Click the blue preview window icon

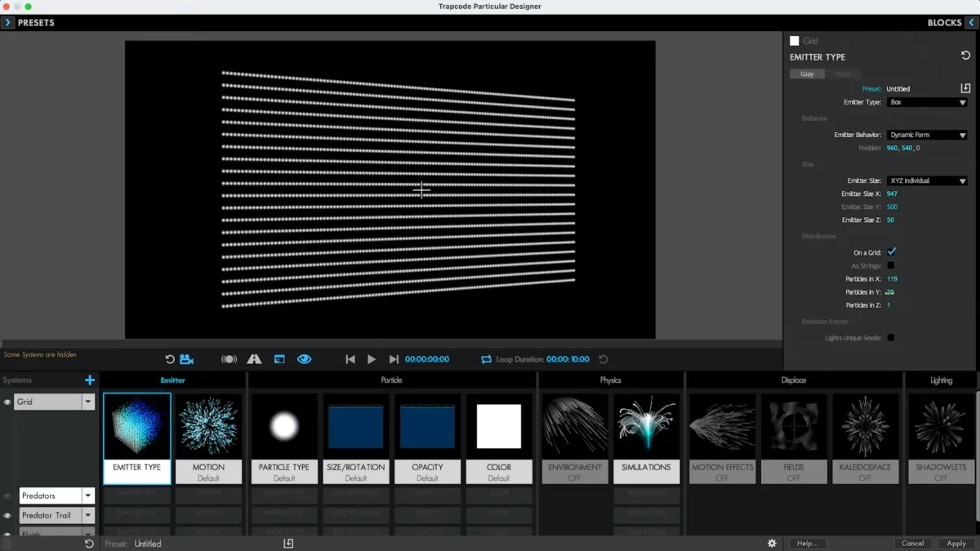(x=279, y=359)
